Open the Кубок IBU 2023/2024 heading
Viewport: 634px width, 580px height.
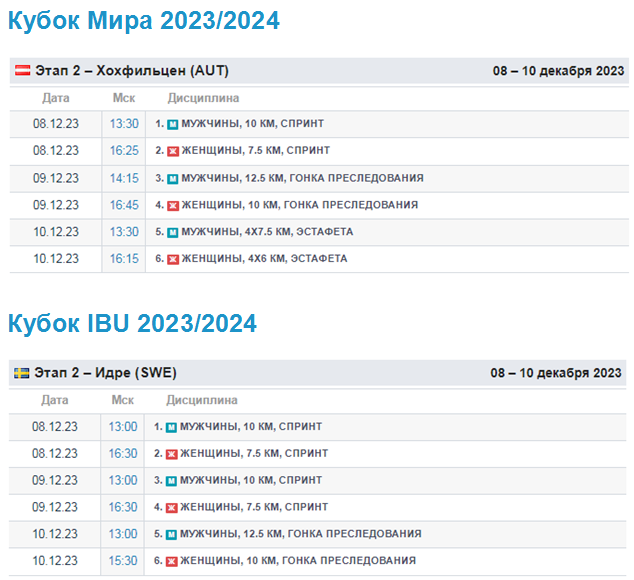coord(132,323)
